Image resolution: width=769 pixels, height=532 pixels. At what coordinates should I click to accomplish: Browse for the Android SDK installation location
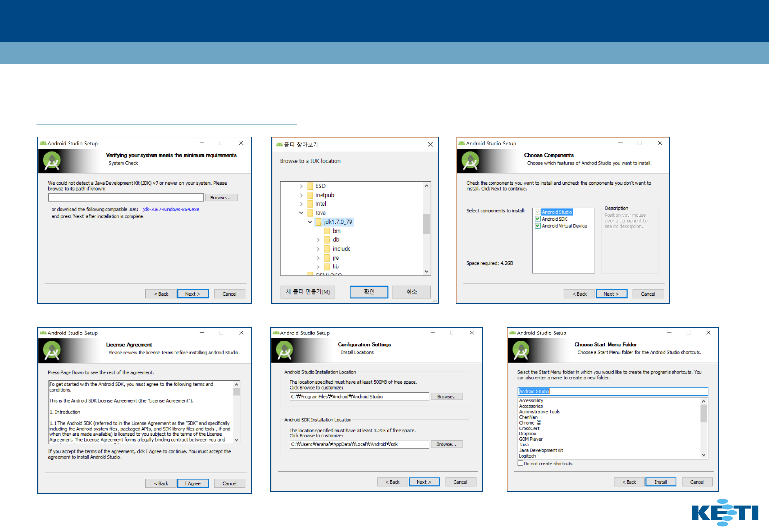tap(447, 444)
